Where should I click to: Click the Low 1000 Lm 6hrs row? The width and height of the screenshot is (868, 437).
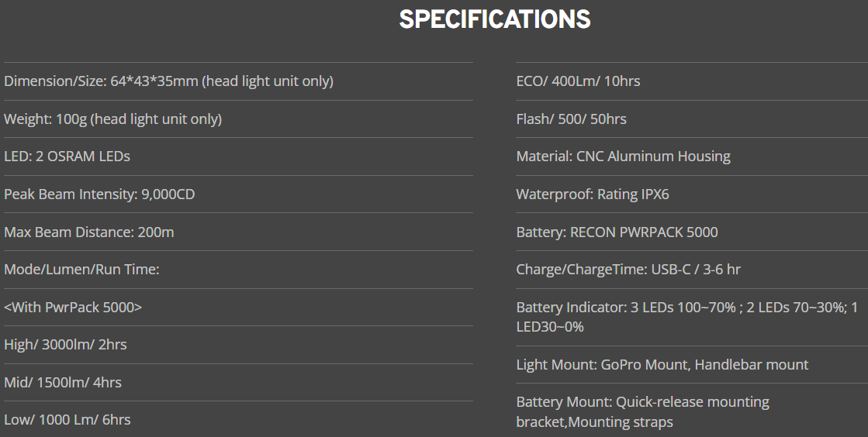click(x=67, y=420)
